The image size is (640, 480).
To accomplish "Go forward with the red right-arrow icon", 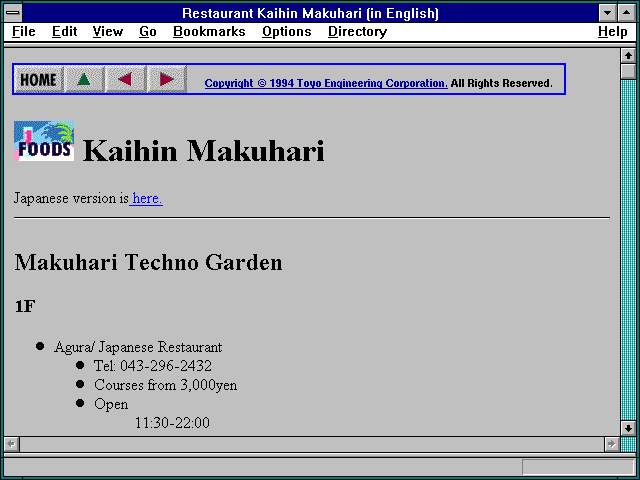I will pos(167,79).
